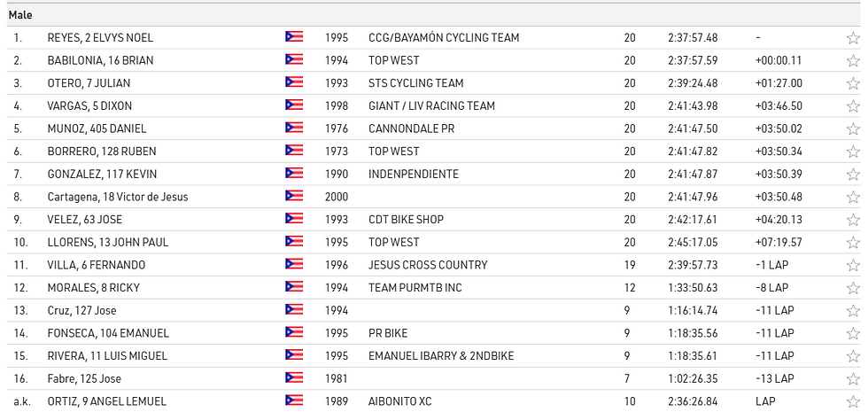This screenshot has height=412, width=868.
Task: Toggle favorite star for BABILONIA, 16 BRIAN
Action: [853, 61]
